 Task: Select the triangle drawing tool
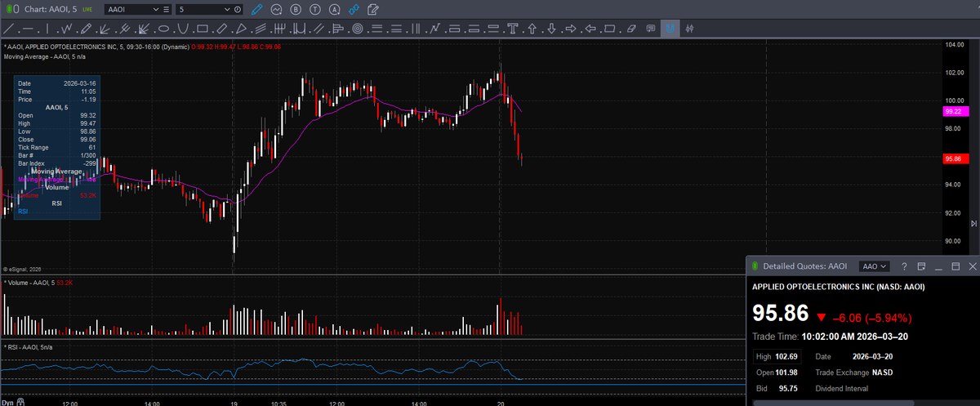tap(242, 29)
